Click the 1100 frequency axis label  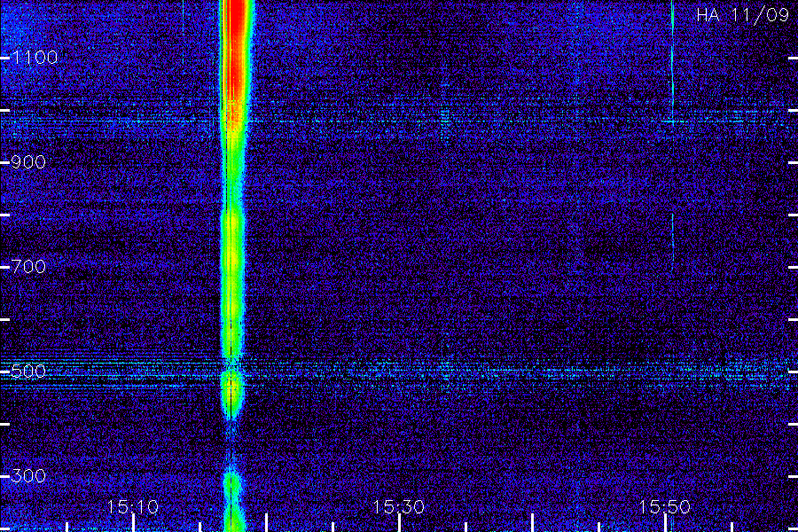click(x=35, y=58)
